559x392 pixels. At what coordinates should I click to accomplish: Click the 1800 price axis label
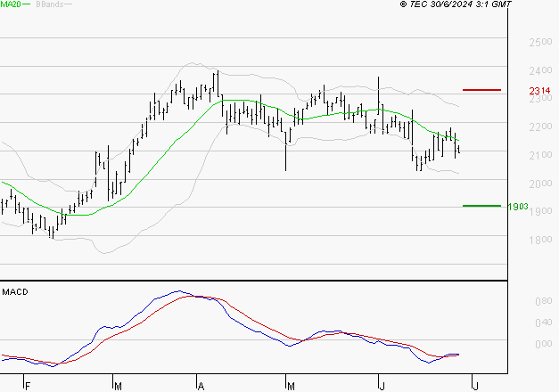540,240
